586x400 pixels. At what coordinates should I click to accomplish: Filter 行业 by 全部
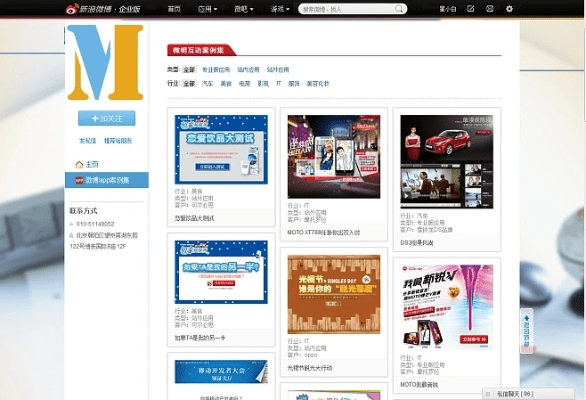189,83
